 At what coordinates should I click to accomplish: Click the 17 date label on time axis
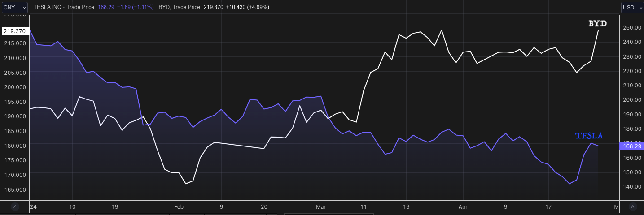tap(548, 207)
